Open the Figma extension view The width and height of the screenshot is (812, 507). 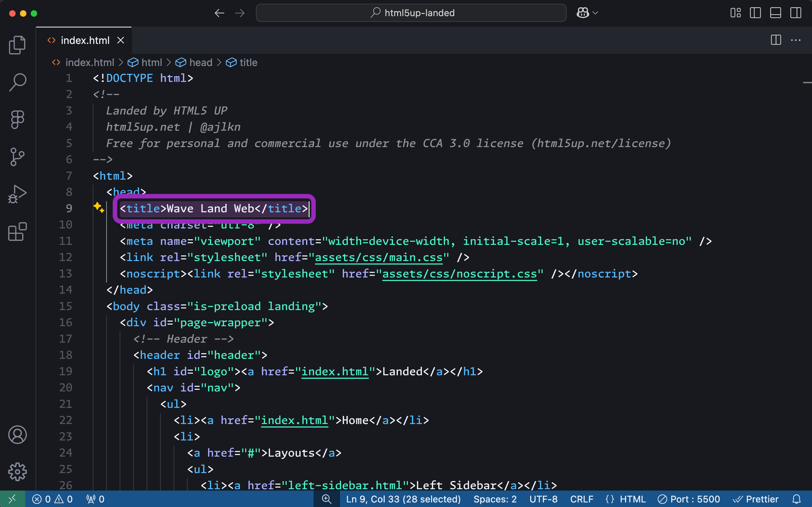click(x=18, y=119)
